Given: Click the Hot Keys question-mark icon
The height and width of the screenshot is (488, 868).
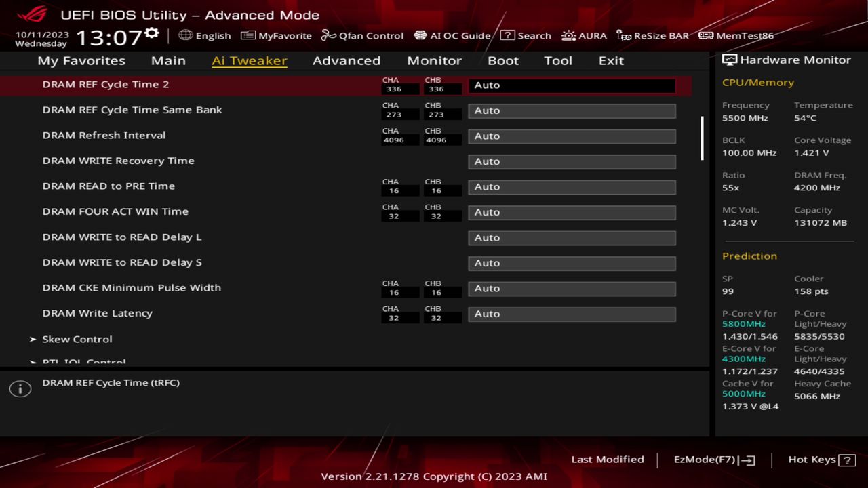Looking at the screenshot, I should coord(847,460).
